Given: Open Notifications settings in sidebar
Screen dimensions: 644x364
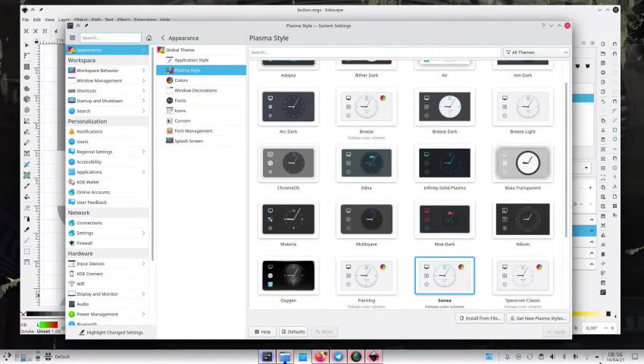Looking at the screenshot, I should click(x=108, y=132).
